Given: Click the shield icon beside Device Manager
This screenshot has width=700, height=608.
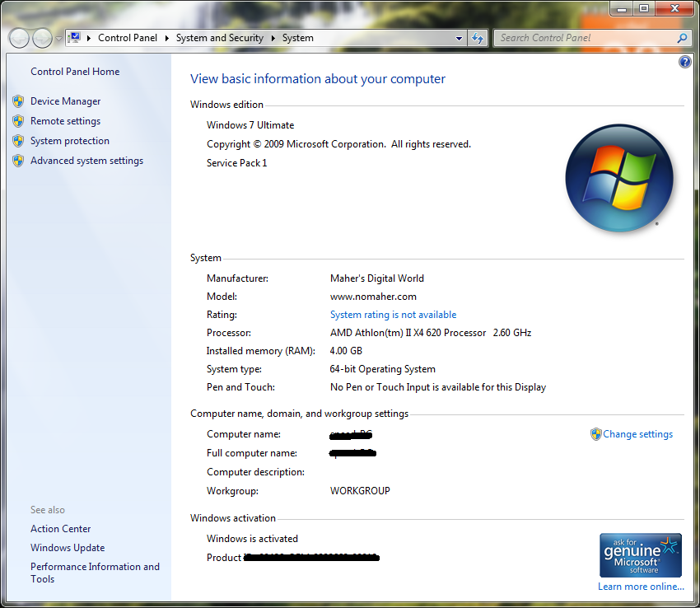Looking at the screenshot, I should click(18, 101).
